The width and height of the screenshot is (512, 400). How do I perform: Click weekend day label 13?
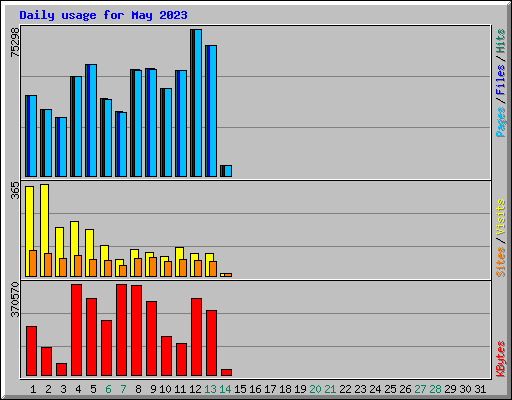click(210, 389)
